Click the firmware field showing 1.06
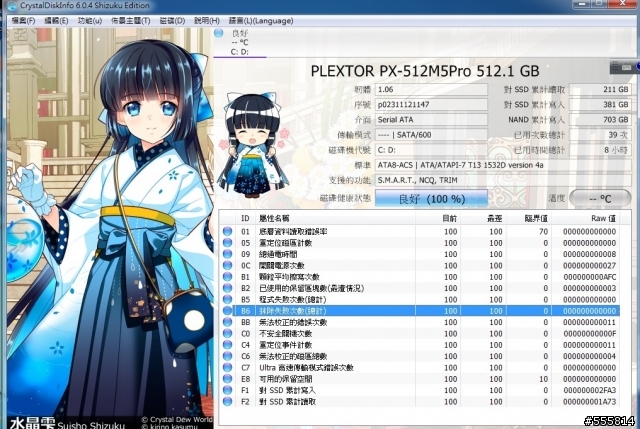640x429 pixels. (431, 89)
